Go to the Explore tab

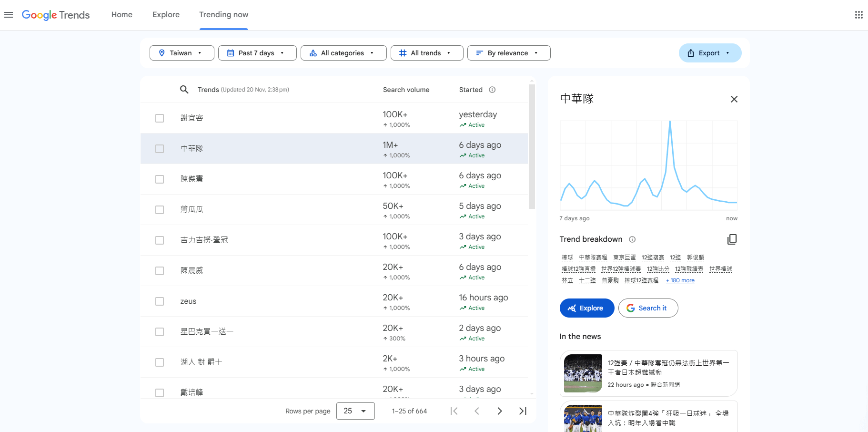point(166,15)
